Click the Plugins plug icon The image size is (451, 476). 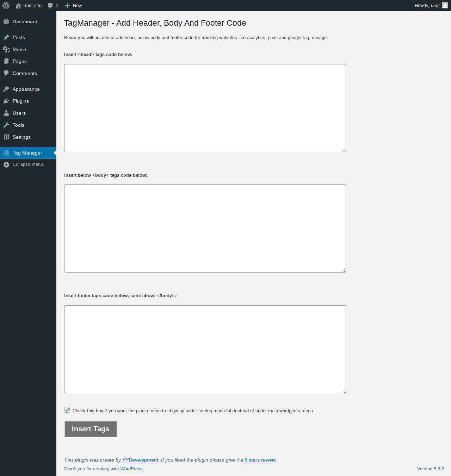point(6,101)
